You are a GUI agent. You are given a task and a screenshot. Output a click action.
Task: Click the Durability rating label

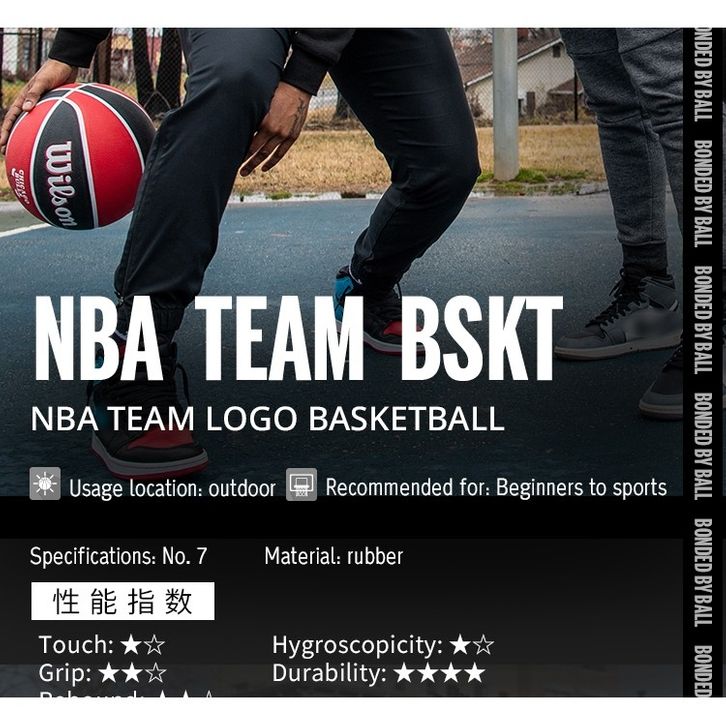pos(329,673)
